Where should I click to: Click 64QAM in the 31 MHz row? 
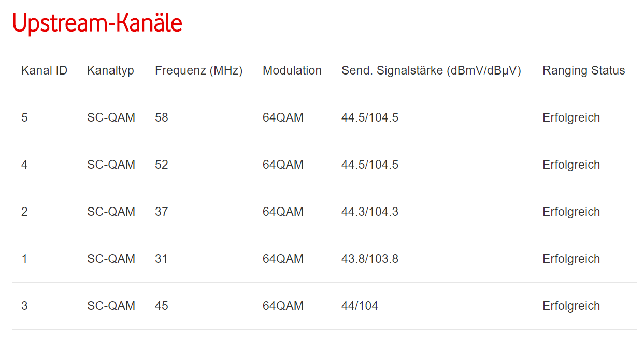[283, 259]
